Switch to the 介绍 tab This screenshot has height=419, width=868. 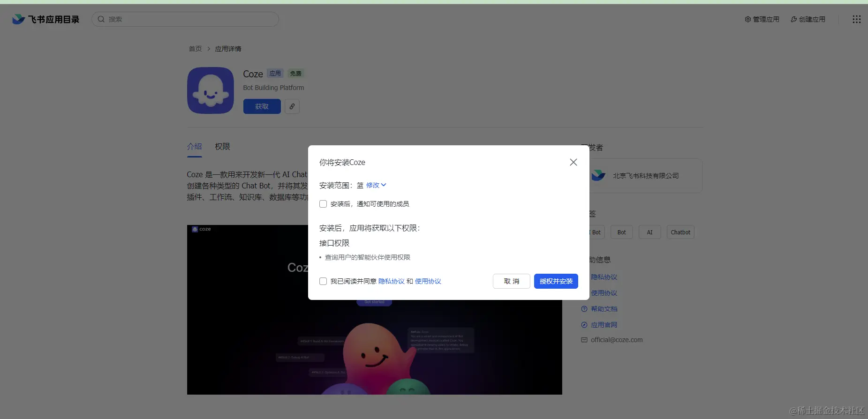[x=195, y=147]
